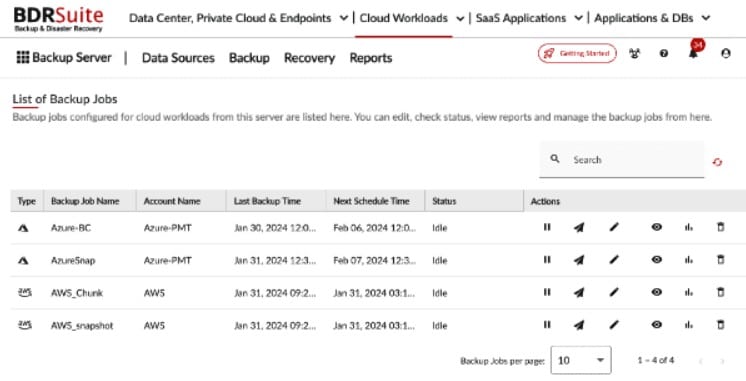View the AWS_Chunk job with the eye icon
This screenshot has width=746, height=381.
coord(657,292)
